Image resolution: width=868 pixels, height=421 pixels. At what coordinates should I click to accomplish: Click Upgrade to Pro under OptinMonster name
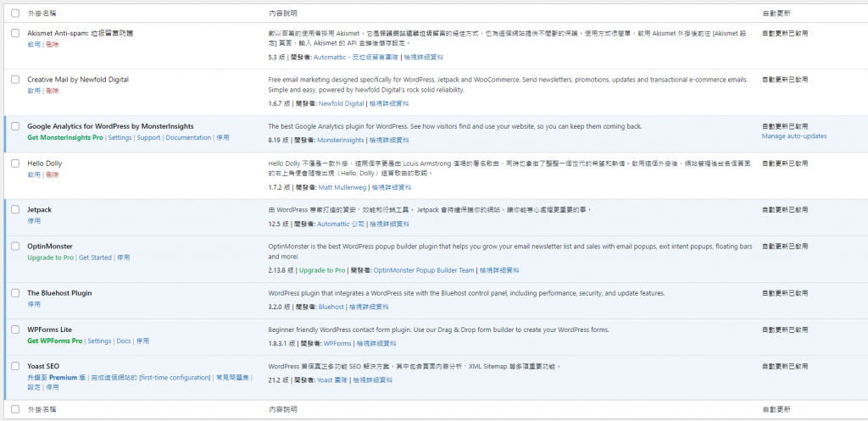(50, 258)
